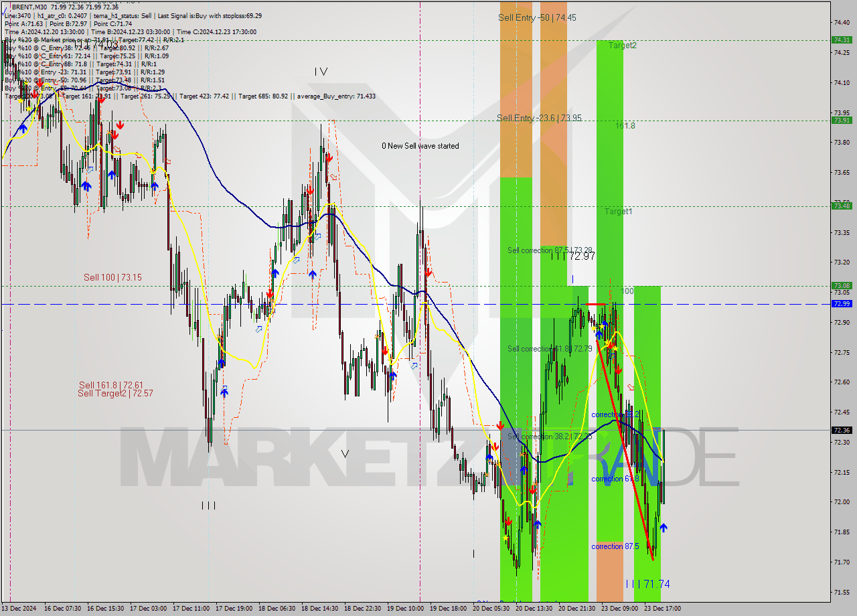Click the 73.35 price axis label

(842, 233)
